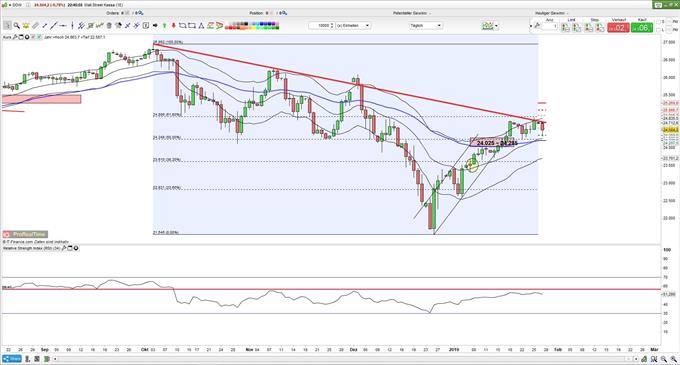Click the Anz quantity input field
This screenshot has width=680, height=365.
click(x=549, y=26)
